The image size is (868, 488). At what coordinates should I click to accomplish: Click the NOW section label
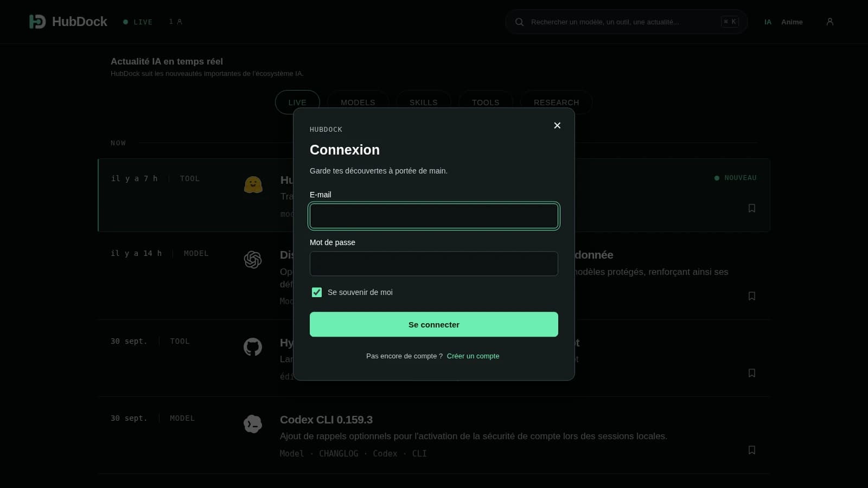118,143
